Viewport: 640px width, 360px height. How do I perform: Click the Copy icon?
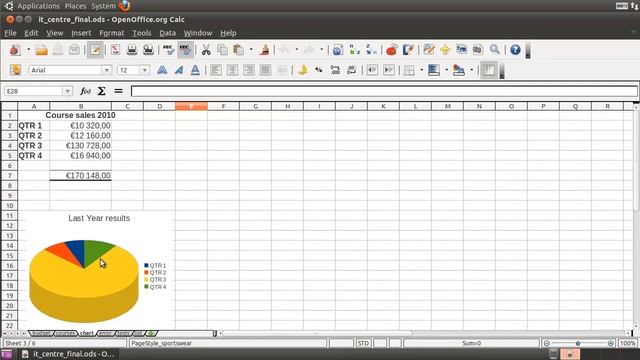(222, 50)
